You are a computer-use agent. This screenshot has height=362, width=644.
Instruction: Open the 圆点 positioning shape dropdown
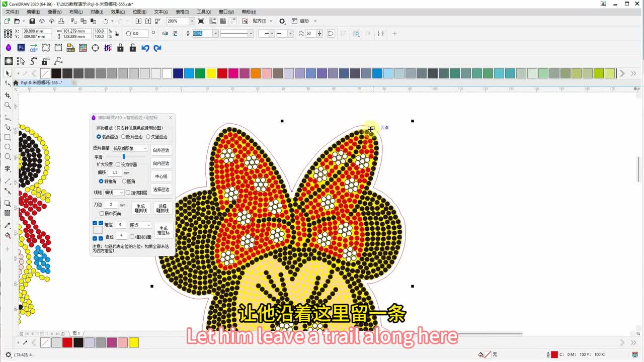pos(140,225)
